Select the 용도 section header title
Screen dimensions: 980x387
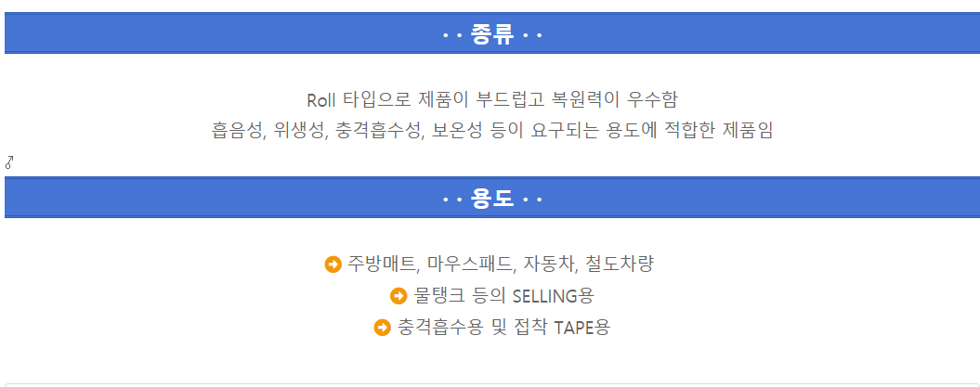pos(491,199)
